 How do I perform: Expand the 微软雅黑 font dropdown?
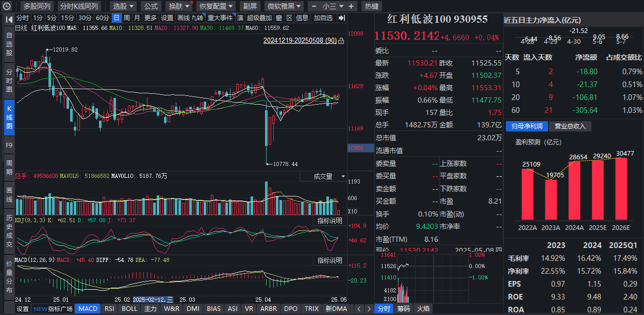284,6
